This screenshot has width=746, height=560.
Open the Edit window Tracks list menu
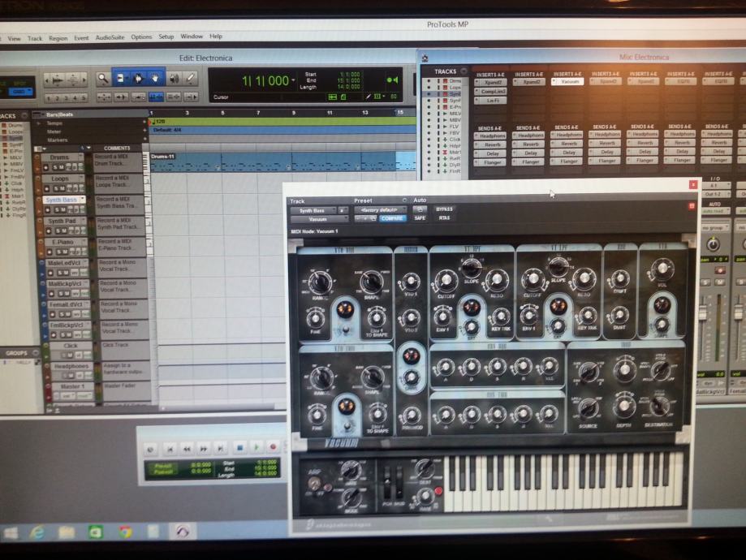[24, 115]
